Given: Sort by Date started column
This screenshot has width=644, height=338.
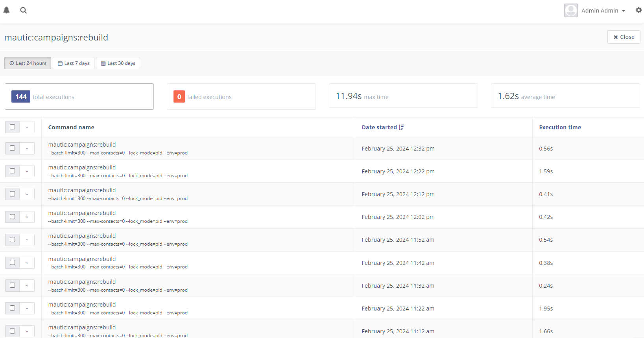Looking at the screenshot, I should click(x=379, y=127).
